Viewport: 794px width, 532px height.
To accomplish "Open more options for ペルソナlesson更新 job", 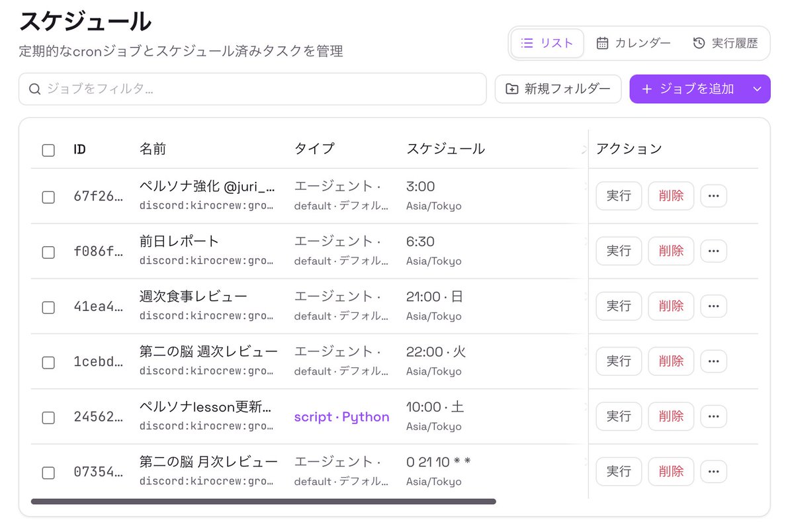I will pos(713,416).
